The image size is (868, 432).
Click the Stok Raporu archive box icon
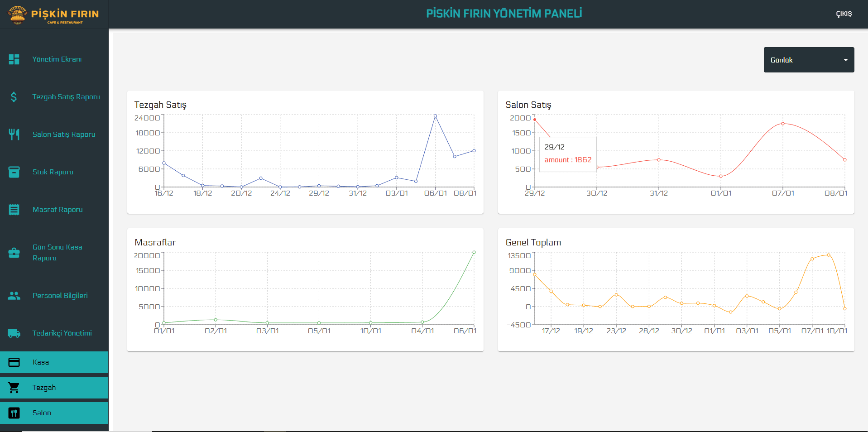click(14, 172)
